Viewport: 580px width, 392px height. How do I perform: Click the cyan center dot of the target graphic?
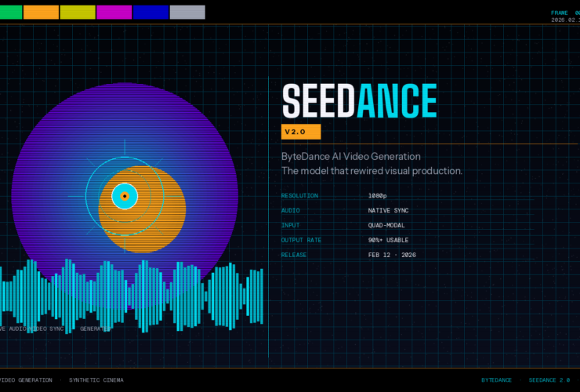pos(125,196)
